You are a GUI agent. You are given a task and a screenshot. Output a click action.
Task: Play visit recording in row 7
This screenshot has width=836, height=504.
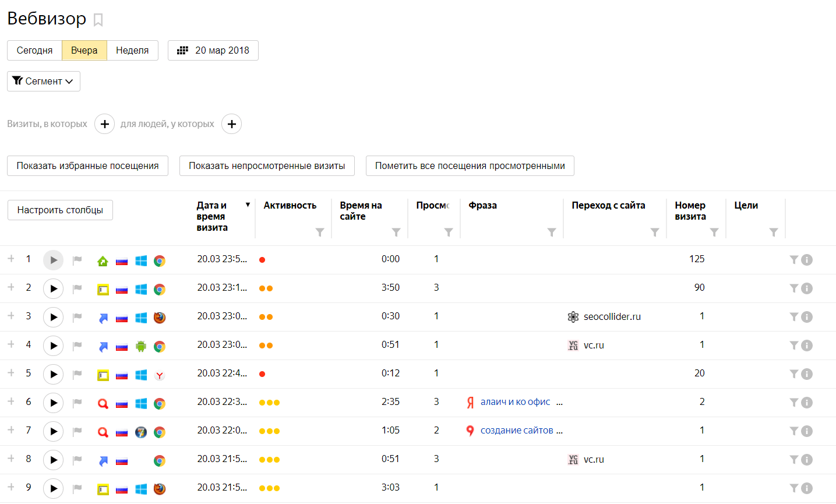[x=53, y=431]
